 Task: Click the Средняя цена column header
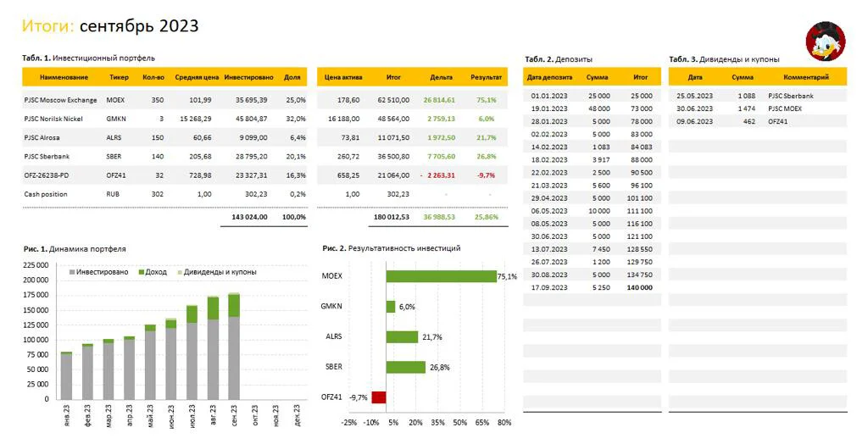click(197, 77)
